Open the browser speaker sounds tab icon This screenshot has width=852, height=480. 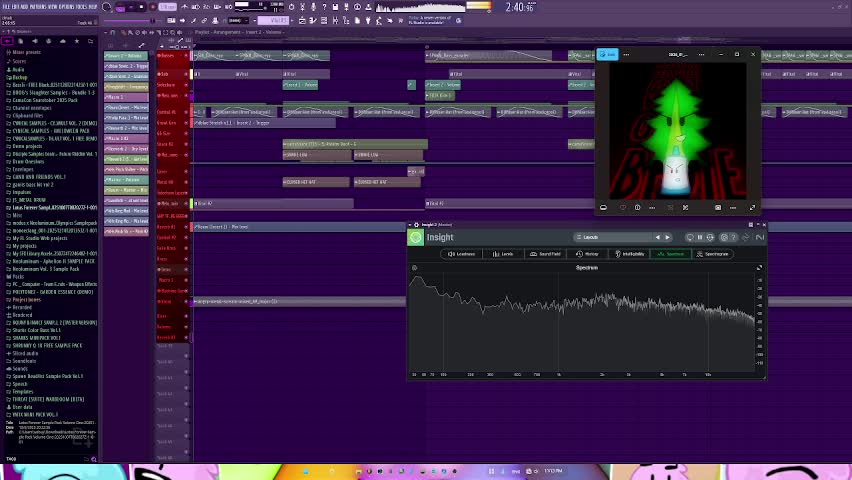[35, 41]
